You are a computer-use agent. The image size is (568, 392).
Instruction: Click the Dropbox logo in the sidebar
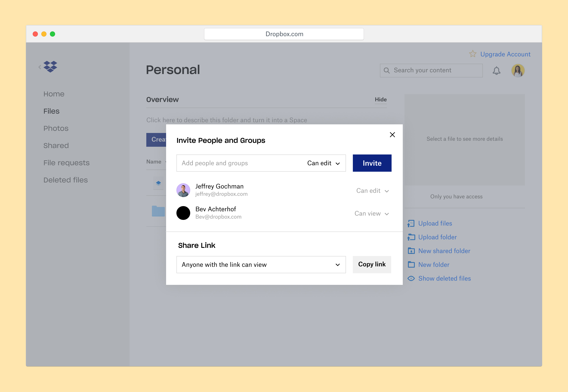pyautogui.click(x=50, y=66)
